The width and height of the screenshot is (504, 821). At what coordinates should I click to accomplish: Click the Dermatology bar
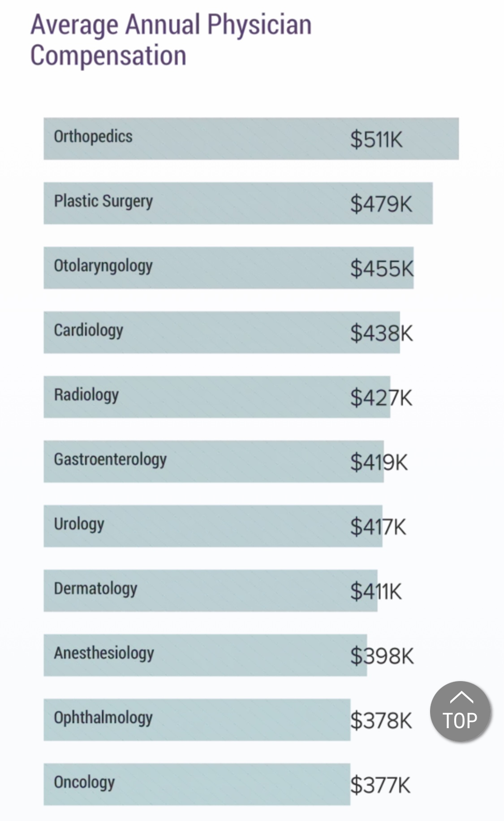tap(211, 591)
